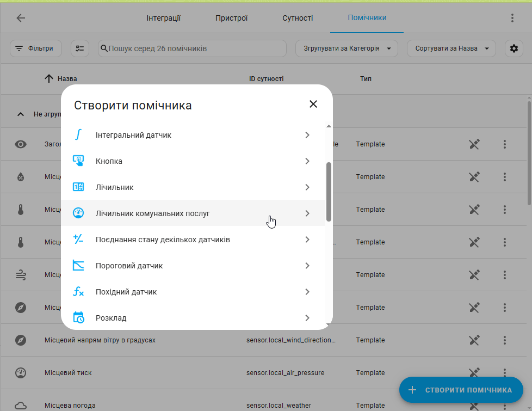Click the humidity drop row icon
The image size is (532, 411).
tap(21, 177)
